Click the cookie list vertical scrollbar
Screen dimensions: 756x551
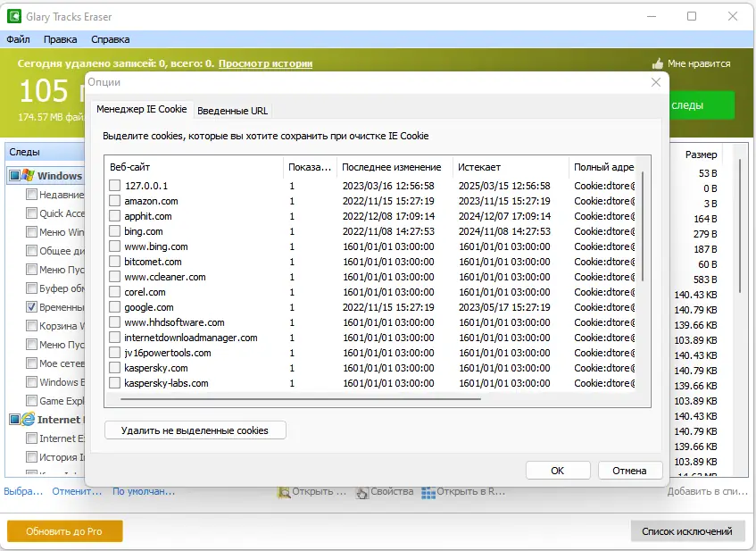(x=643, y=226)
